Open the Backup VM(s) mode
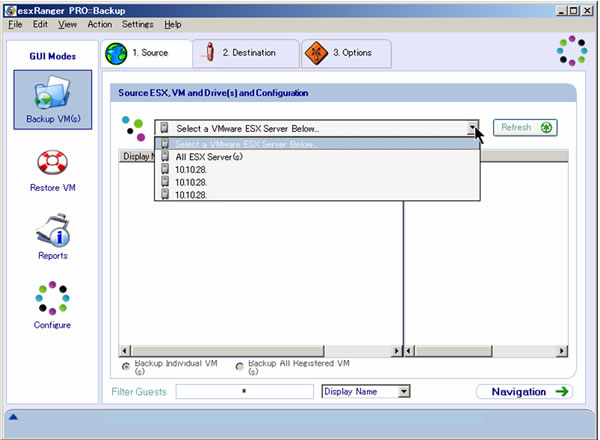600x440 pixels. click(53, 99)
